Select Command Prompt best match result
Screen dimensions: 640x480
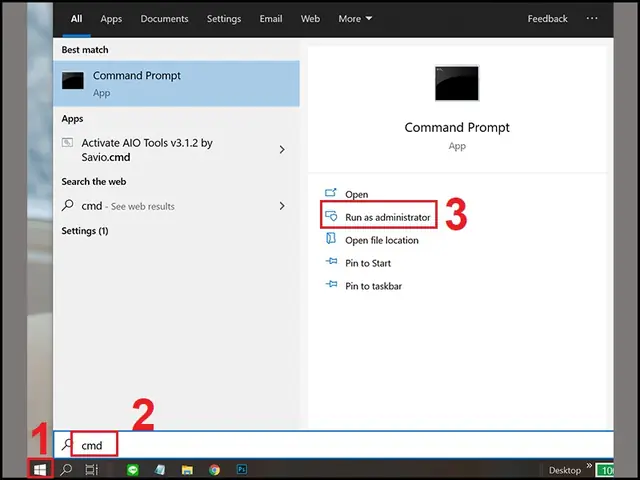pyautogui.click(x=176, y=84)
